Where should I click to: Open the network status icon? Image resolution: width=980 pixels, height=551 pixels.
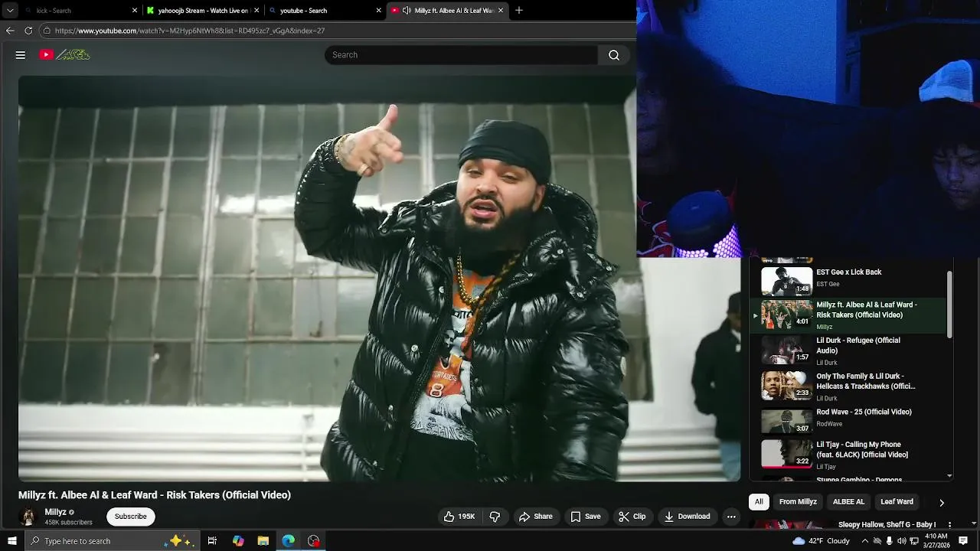(x=914, y=541)
